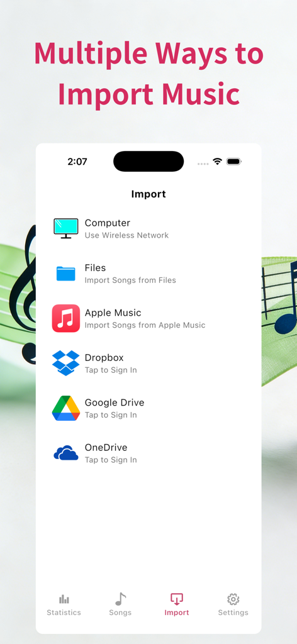
Task: Go to the Settings tab label
Action: (x=233, y=613)
